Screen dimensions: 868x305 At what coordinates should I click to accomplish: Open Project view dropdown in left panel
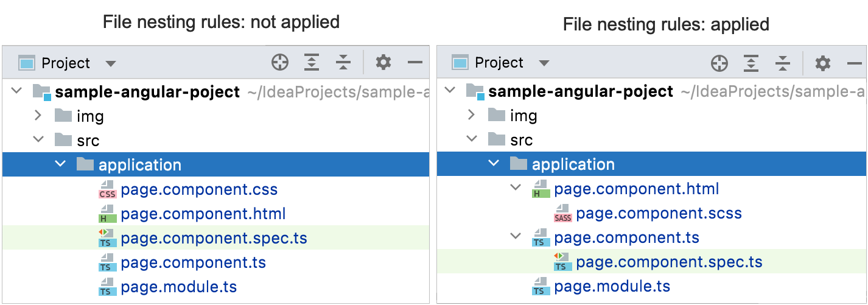click(110, 63)
